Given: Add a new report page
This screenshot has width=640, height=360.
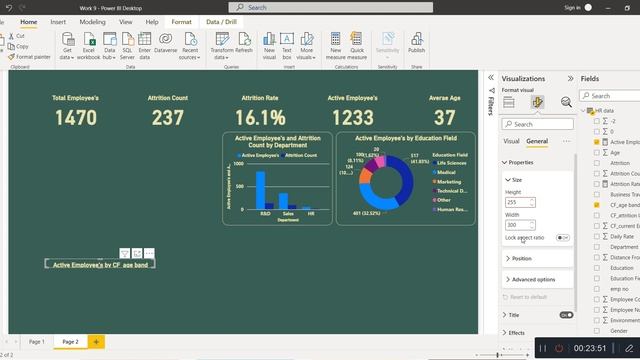Looking at the screenshot, I should 96,342.
